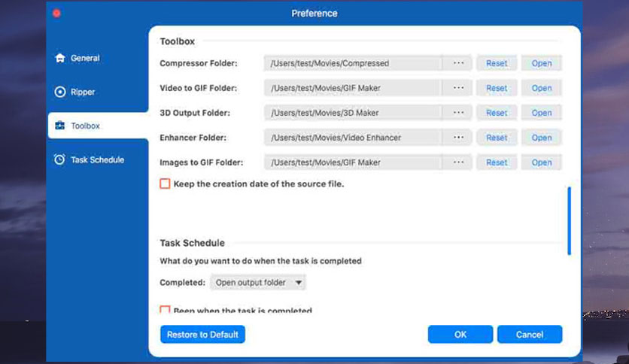Click Restore to Default button
Viewport: 629px width, 364px height.
[202, 335]
